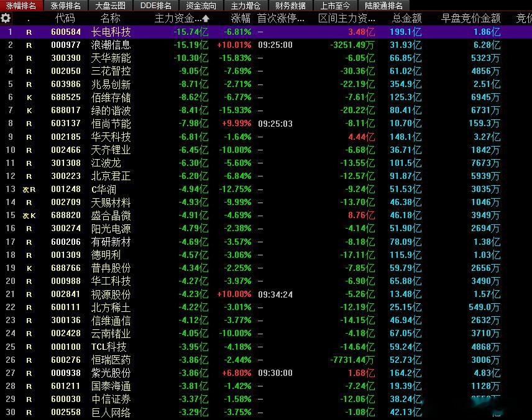
Task: Open the 陆股通排名 tab
Action: point(383,6)
